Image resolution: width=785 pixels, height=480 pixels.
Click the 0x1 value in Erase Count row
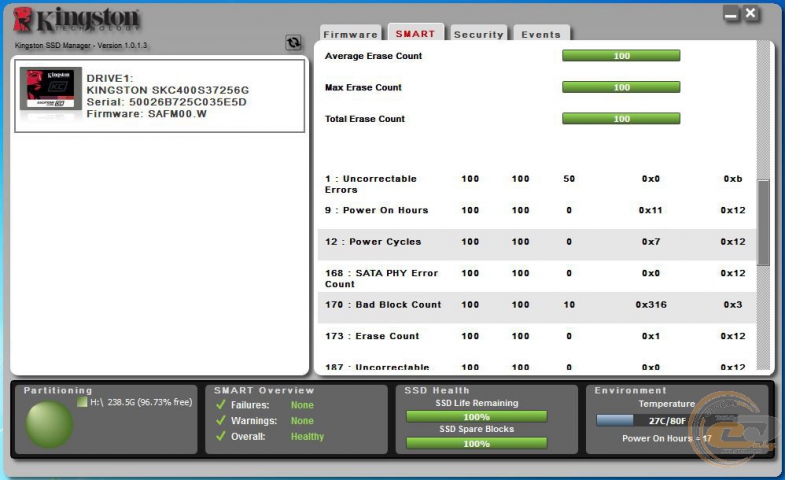click(x=651, y=336)
